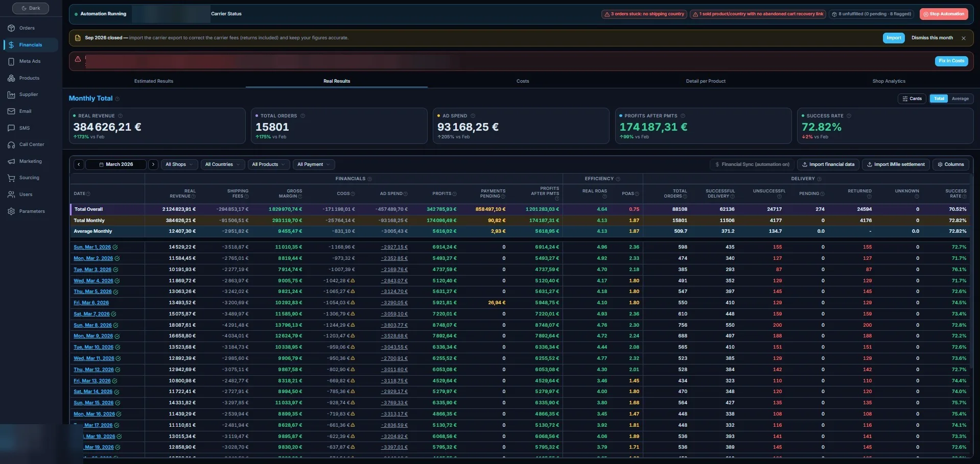Image resolution: width=980 pixels, height=464 pixels.
Task: Expand the All Shops dropdown
Action: (x=179, y=164)
